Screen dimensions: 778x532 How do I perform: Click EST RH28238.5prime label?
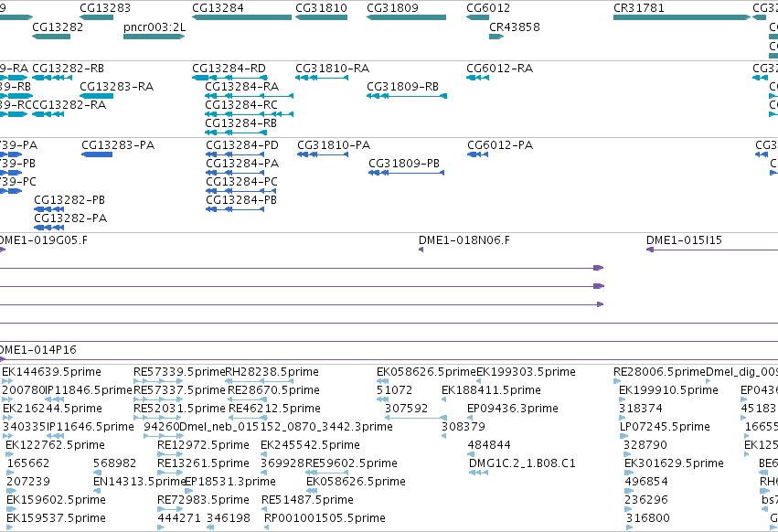[x=272, y=372]
